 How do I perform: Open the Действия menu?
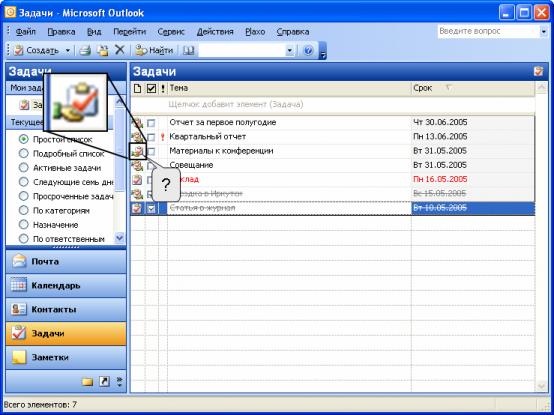(x=215, y=31)
